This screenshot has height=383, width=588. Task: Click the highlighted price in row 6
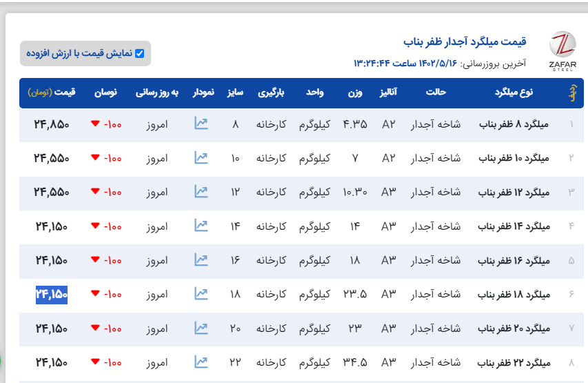coord(52,294)
